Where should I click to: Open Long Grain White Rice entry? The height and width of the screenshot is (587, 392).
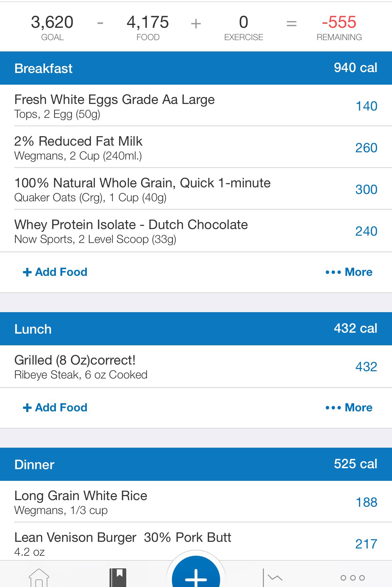[x=196, y=502]
